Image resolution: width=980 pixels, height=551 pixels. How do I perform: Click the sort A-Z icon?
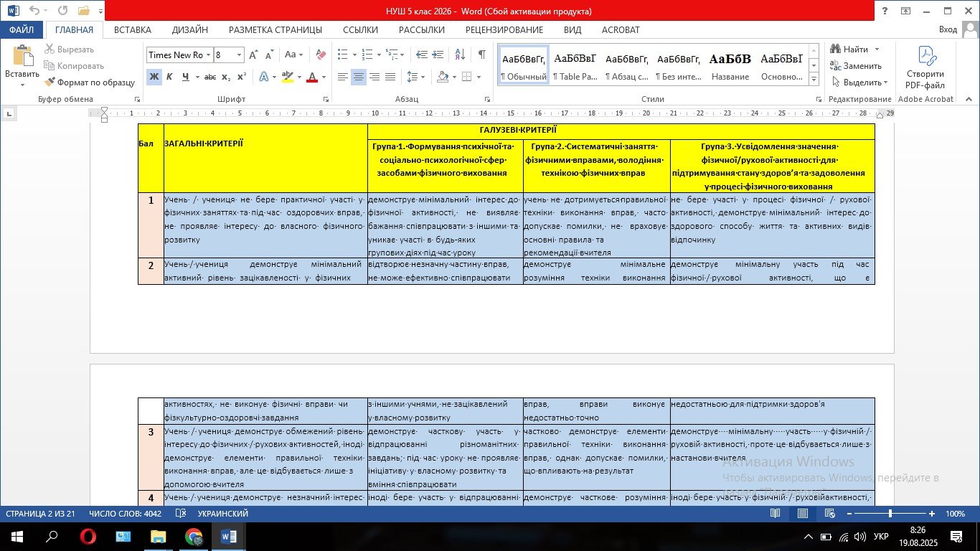tap(461, 55)
